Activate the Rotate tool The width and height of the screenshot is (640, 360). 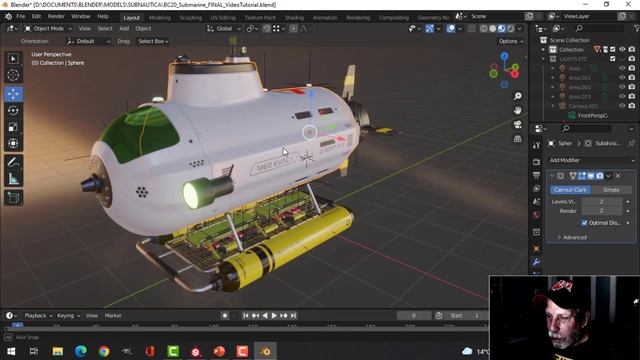pos(13,111)
